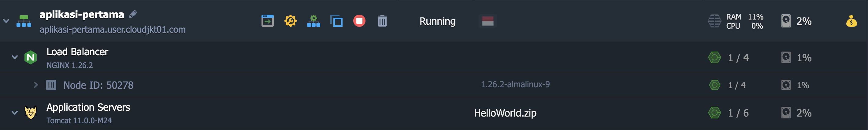Expand Node ID 50278 details
Viewport: 868px width, 130px height.
36,85
